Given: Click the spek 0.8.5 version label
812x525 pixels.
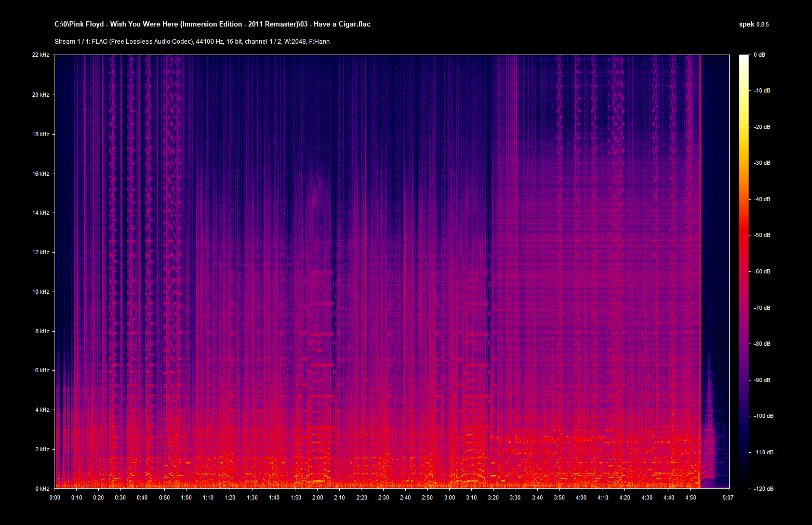Looking at the screenshot, I should 753,24.
